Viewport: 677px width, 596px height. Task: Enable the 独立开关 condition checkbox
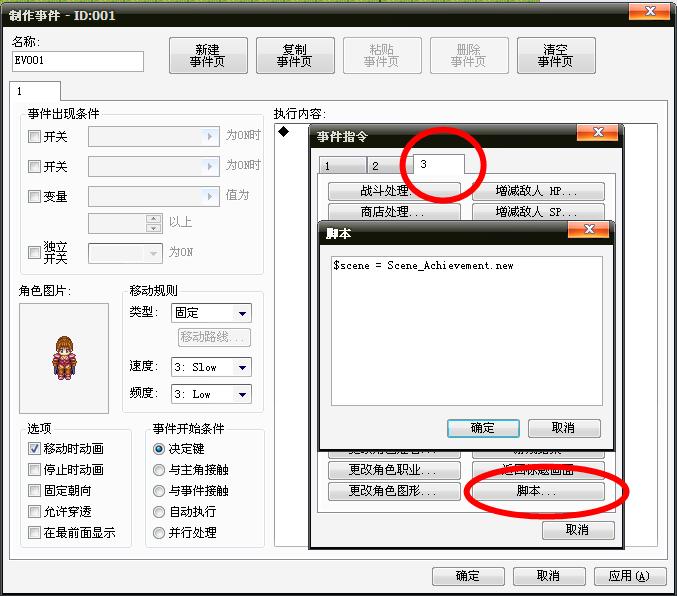point(34,252)
